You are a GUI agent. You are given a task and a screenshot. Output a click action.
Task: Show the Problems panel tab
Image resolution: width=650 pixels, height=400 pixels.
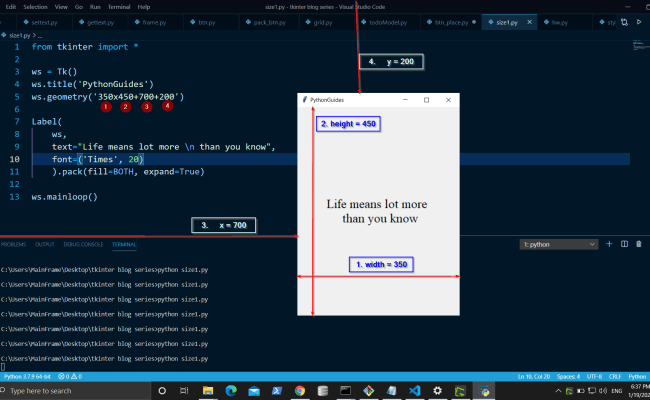point(13,244)
